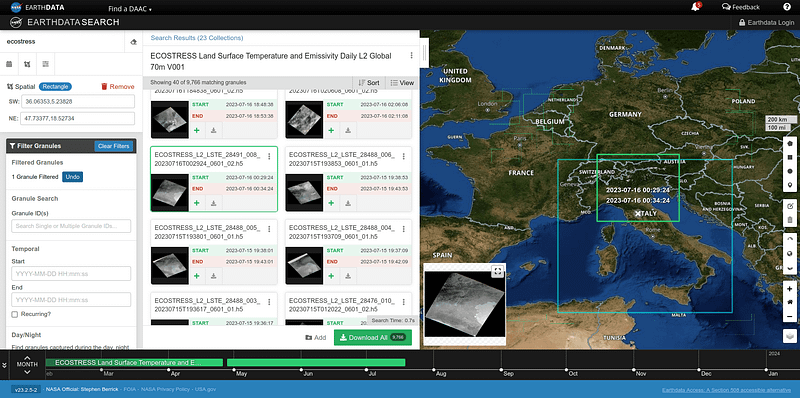800x398 pixels.
Task: Add granule starting 2023-07-16 00:29:24 to project
Action: 197,203
